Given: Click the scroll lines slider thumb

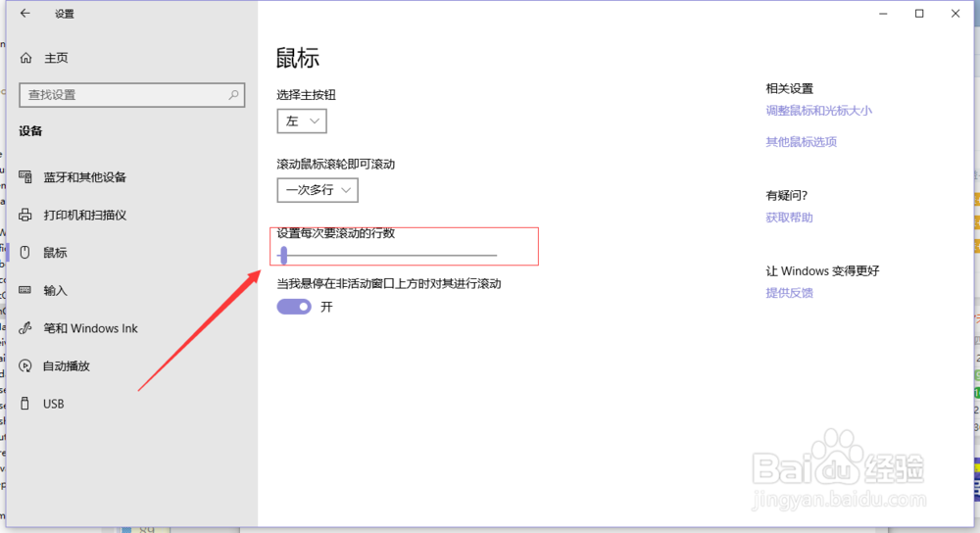Looking at the screenshot, I should [284, 255].
